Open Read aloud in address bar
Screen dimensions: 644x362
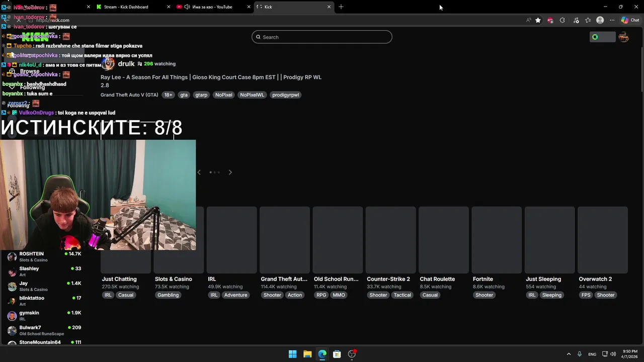coord(528,20)
